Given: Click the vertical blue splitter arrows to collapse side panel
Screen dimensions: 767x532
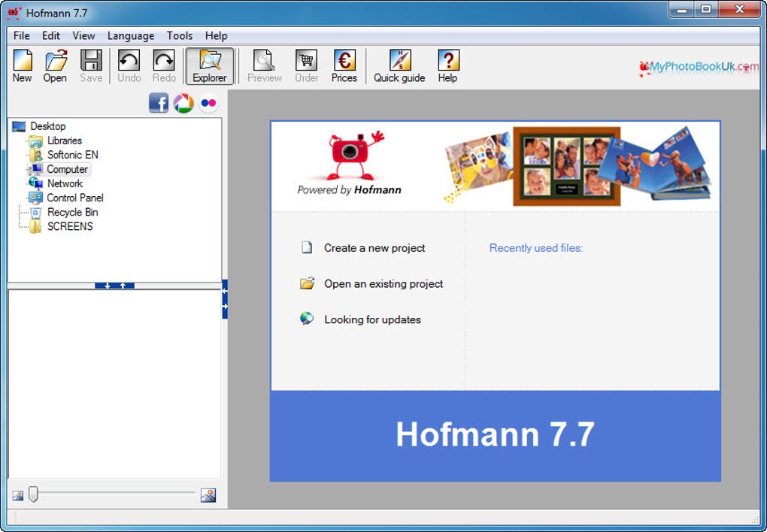Looking at the screenshot, I should [x=225, y=299].
